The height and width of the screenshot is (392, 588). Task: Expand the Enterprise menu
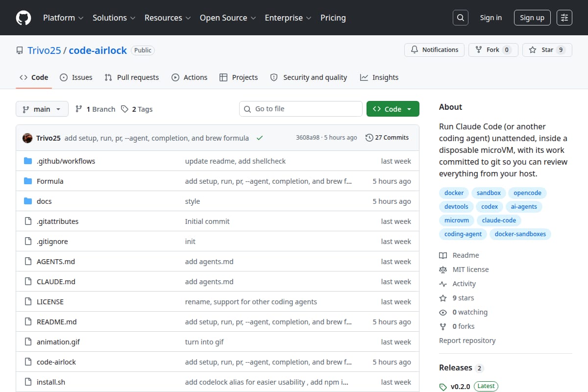tap(288, 18)
